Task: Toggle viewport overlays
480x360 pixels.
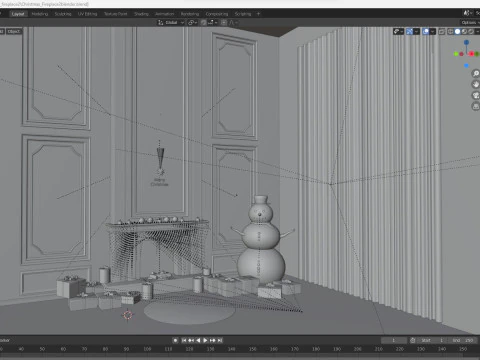Action: [426, 32]
